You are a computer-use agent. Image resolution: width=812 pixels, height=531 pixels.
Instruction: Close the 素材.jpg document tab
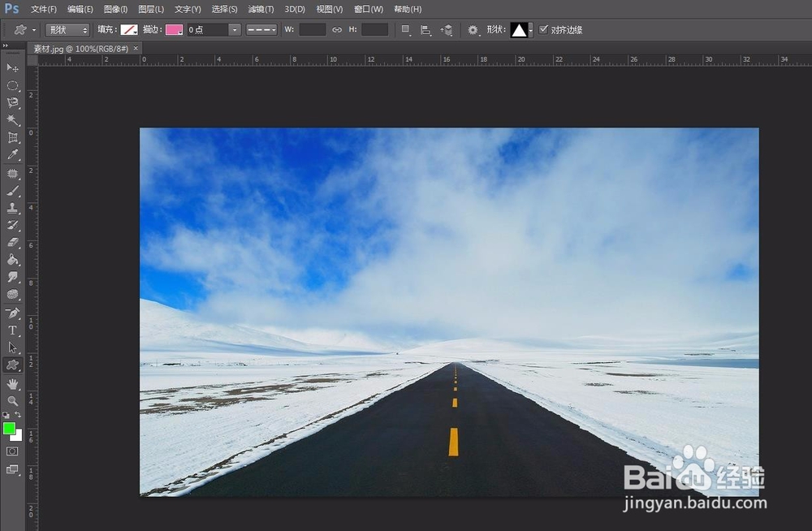[x=136, y=48]
